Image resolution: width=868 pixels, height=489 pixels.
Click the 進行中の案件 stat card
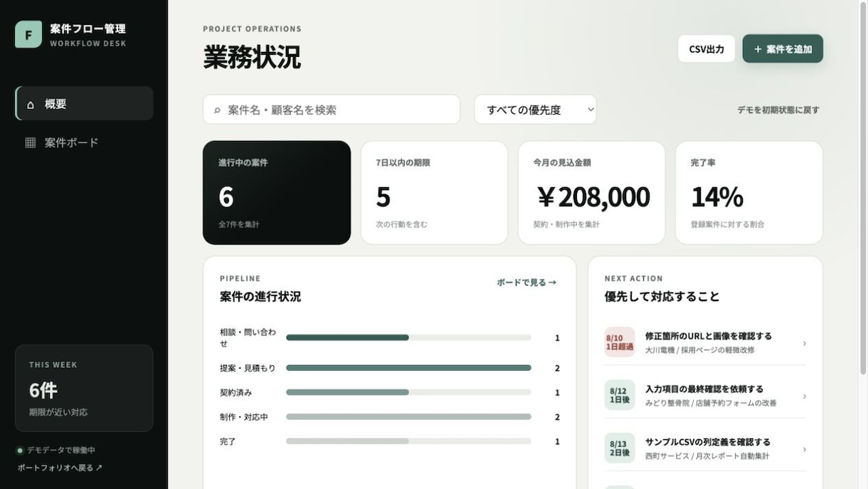pos(277,193)
